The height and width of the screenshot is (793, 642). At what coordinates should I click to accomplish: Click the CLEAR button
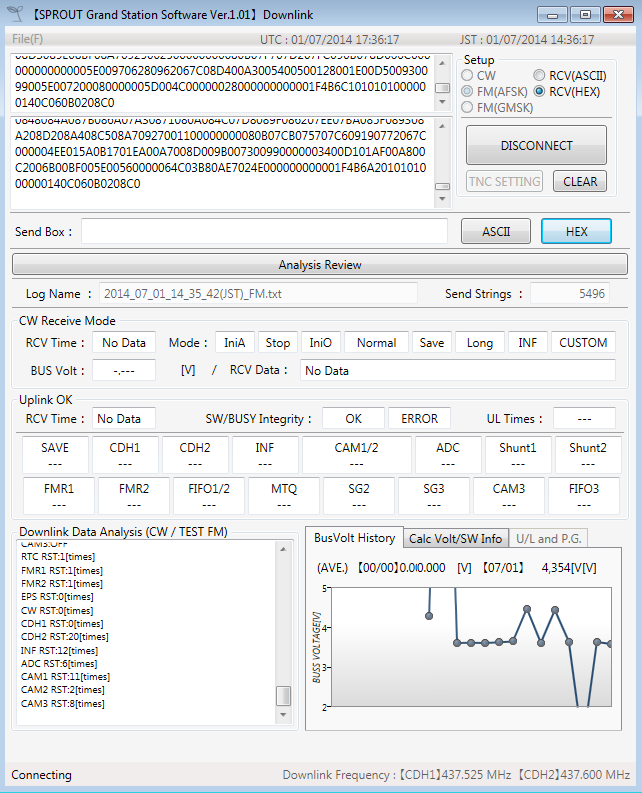[x=580, y=182]
